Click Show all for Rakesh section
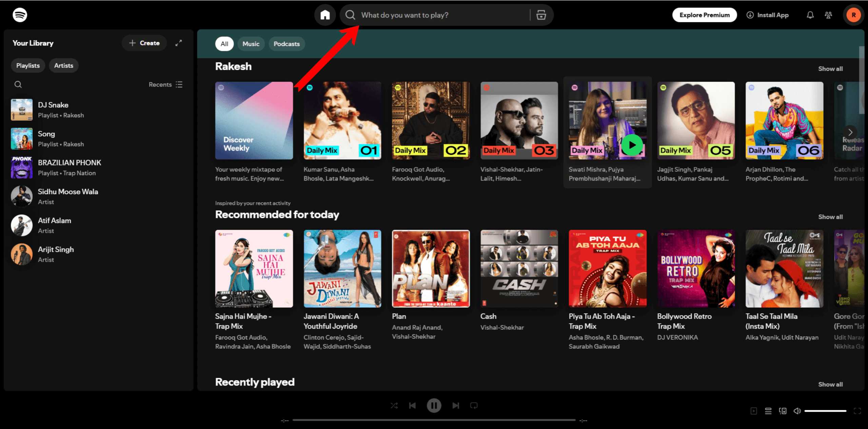868x429 pixels. tap(830, 69)
